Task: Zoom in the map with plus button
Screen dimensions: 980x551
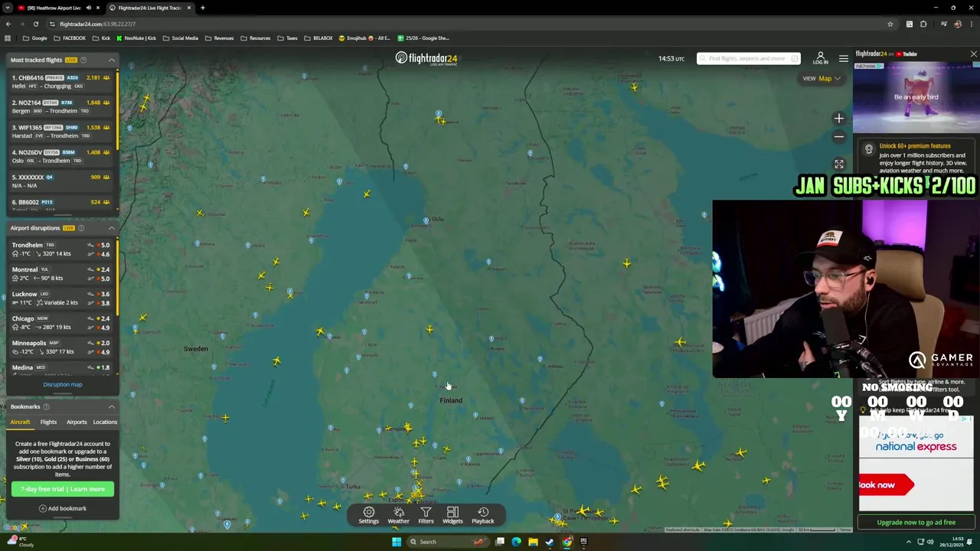Action: point(839,119)
